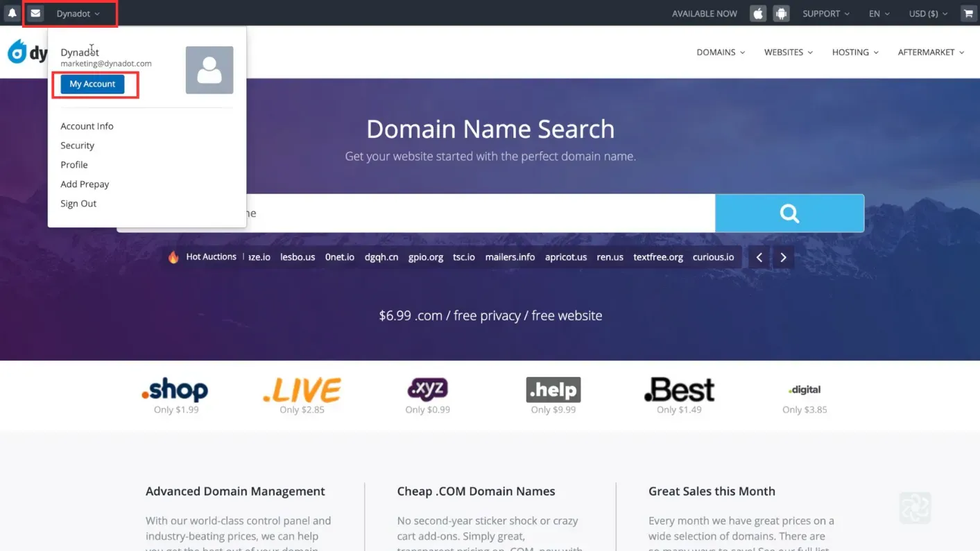Click the "Domain Name Search" heading

point(490,129)
